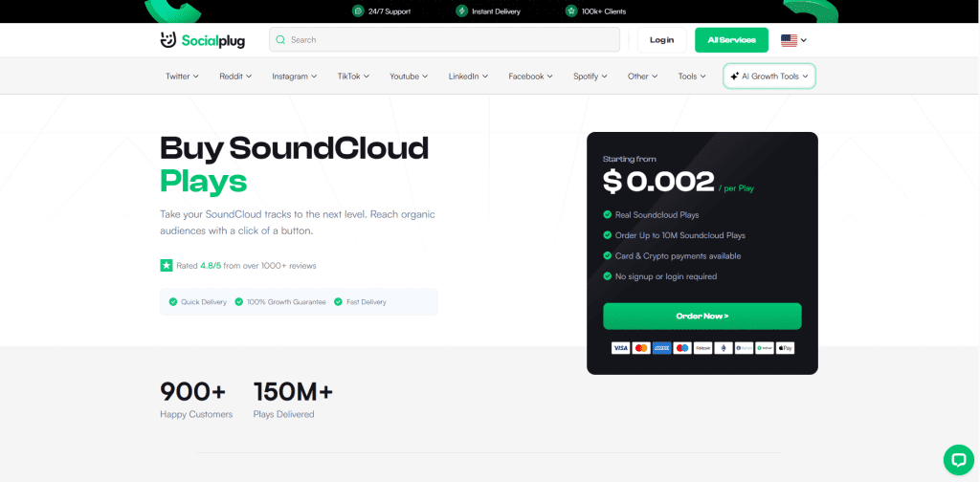Viewport: 980px width, 482px height.
Task: Click the Ethereum payment icon
Action: click(724, 348)
